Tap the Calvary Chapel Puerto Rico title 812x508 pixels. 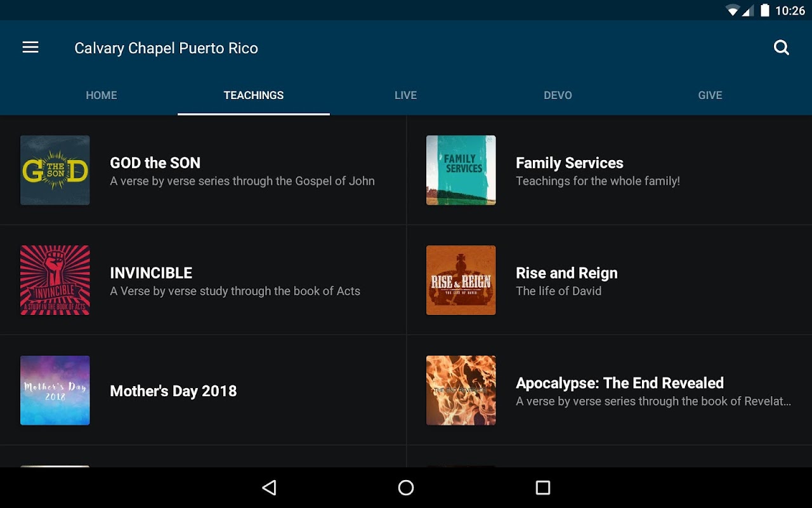pos(166,48)
